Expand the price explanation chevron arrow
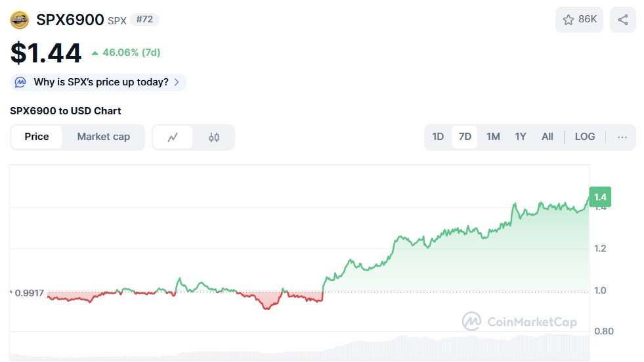The width and height of the screenshot is (644, 362). click(x=177, y=82)
